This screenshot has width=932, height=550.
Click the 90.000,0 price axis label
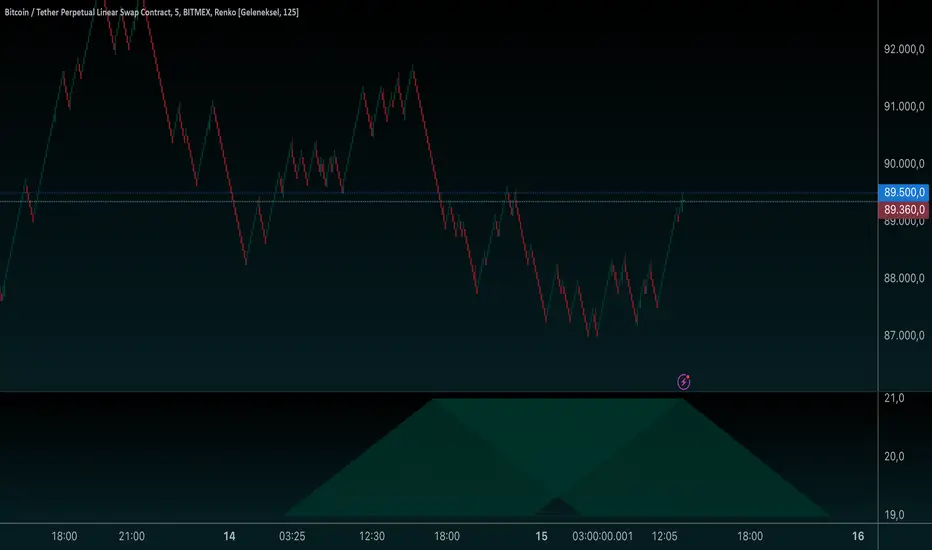[x=904, y=164]
